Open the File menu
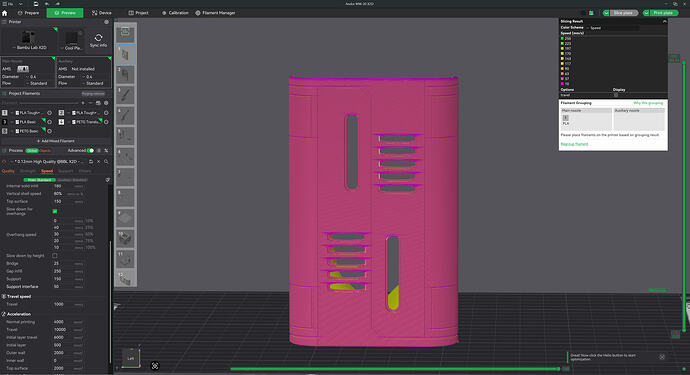 pyautogui.click(x=8, y=4)
